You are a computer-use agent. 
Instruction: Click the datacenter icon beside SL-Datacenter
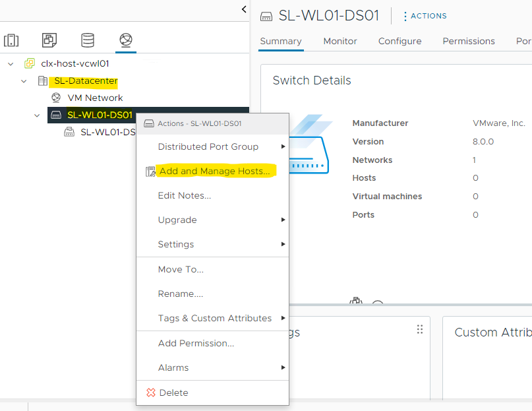click(43, 81)
